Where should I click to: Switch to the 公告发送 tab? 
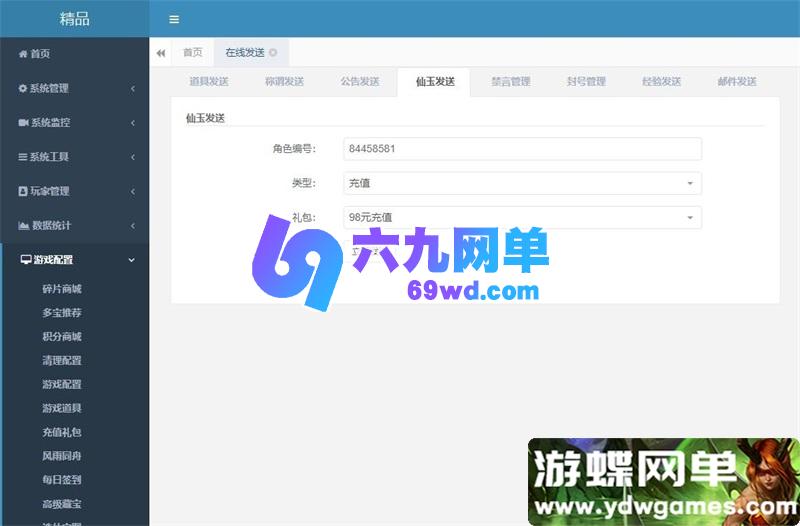[360, 82]
